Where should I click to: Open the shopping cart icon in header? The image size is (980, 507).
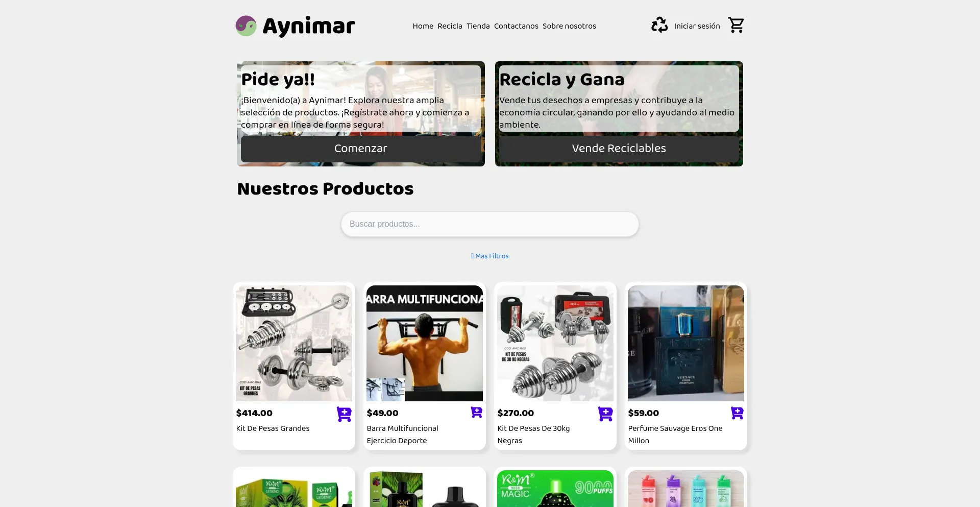click(736, 25)
